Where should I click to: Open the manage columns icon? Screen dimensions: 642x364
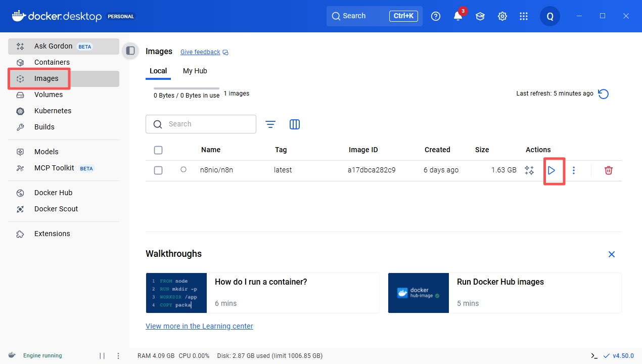coord(295,124)
